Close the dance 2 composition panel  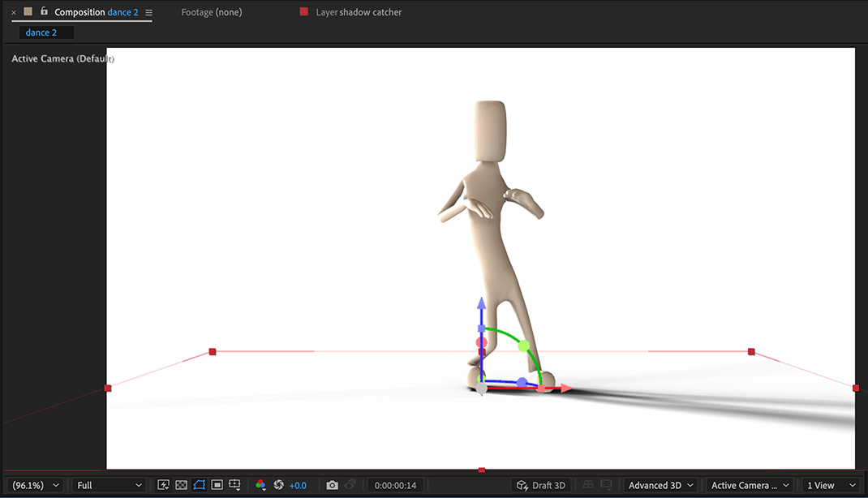tap(14, 12)
